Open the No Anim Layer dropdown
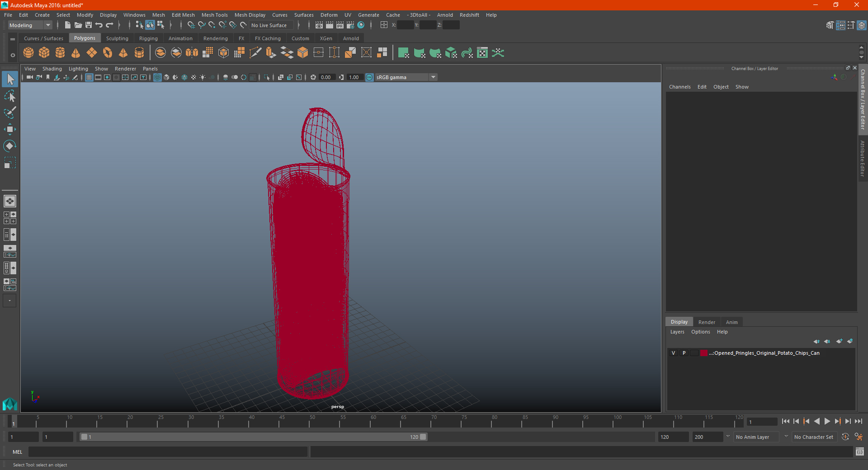Viewport: 868px width, 470px height. [757, 437]
